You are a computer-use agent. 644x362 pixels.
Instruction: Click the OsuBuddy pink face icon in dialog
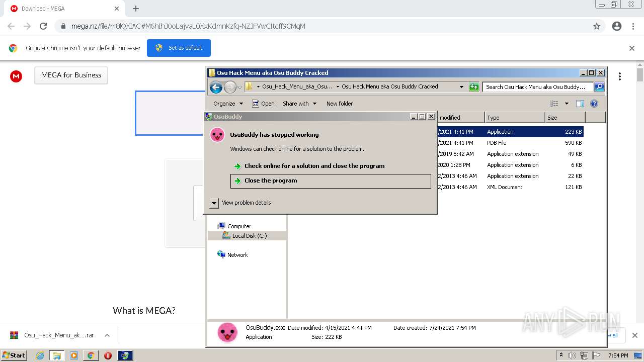[217, 135]
